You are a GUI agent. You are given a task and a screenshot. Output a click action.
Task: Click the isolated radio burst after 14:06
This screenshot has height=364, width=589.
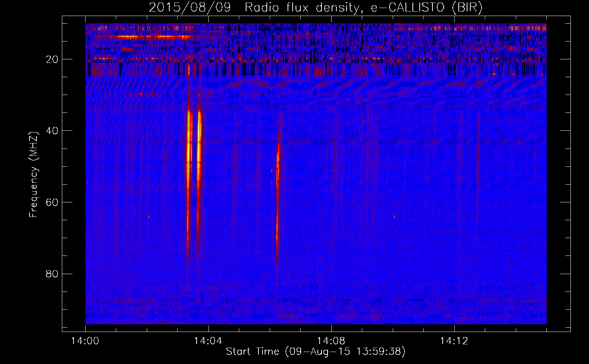click(278, 200)
